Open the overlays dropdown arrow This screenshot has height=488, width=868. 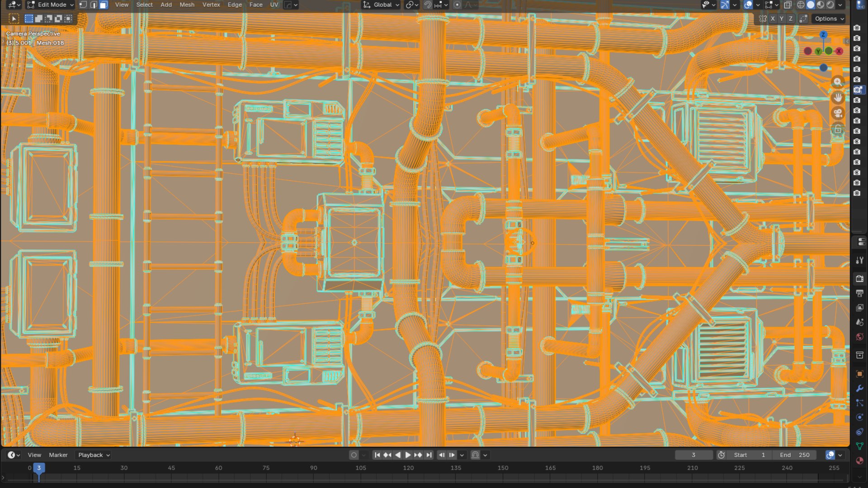click(x=758, y=5)
